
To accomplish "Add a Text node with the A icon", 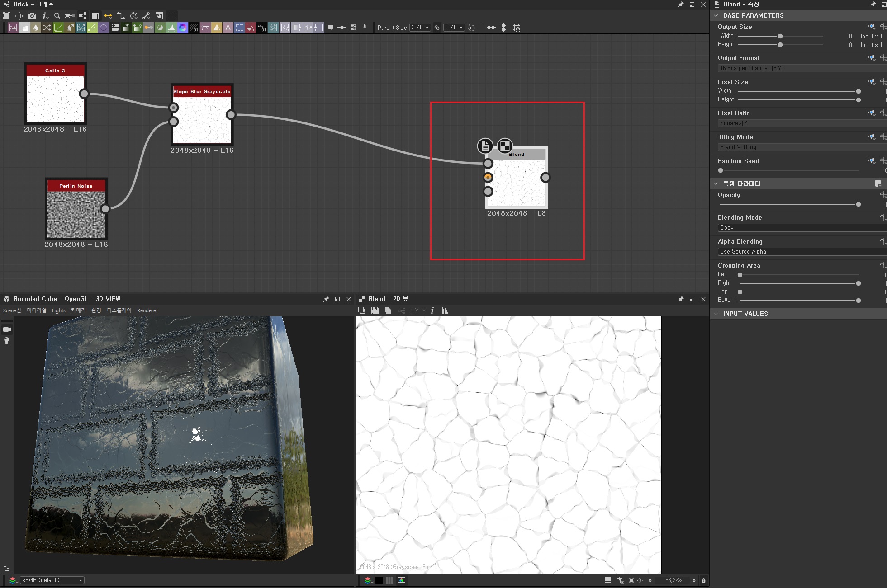I will (x=228, y=28).
